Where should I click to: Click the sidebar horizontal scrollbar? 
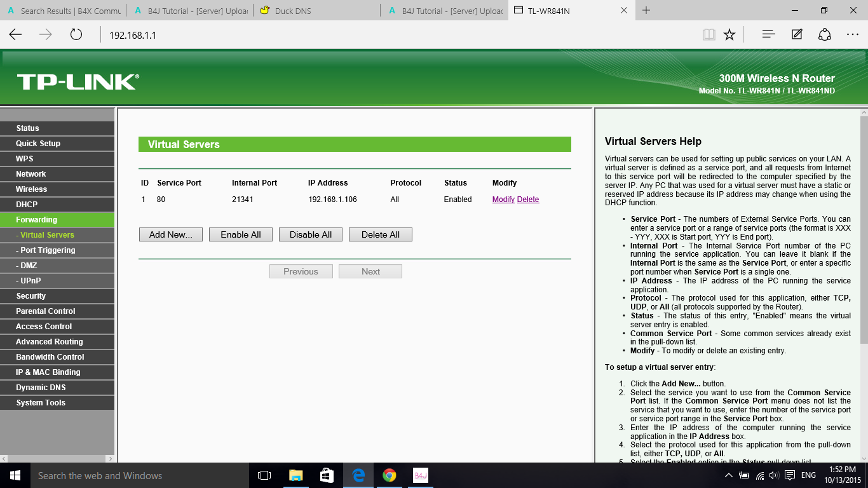pos(57,458)
